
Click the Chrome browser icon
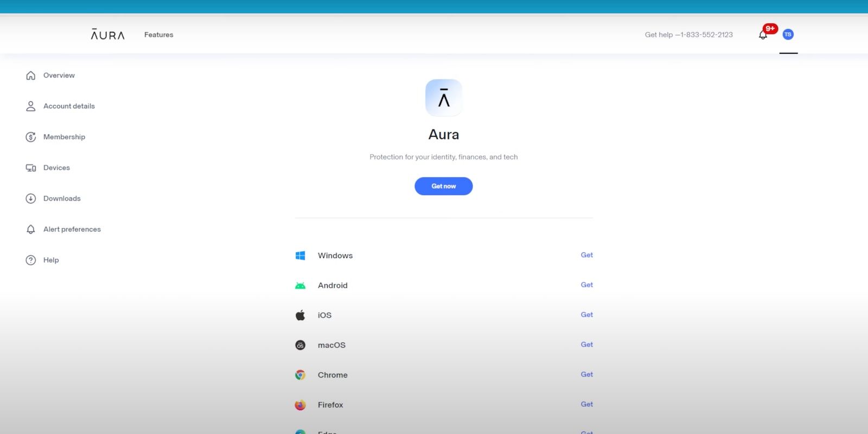300,375
